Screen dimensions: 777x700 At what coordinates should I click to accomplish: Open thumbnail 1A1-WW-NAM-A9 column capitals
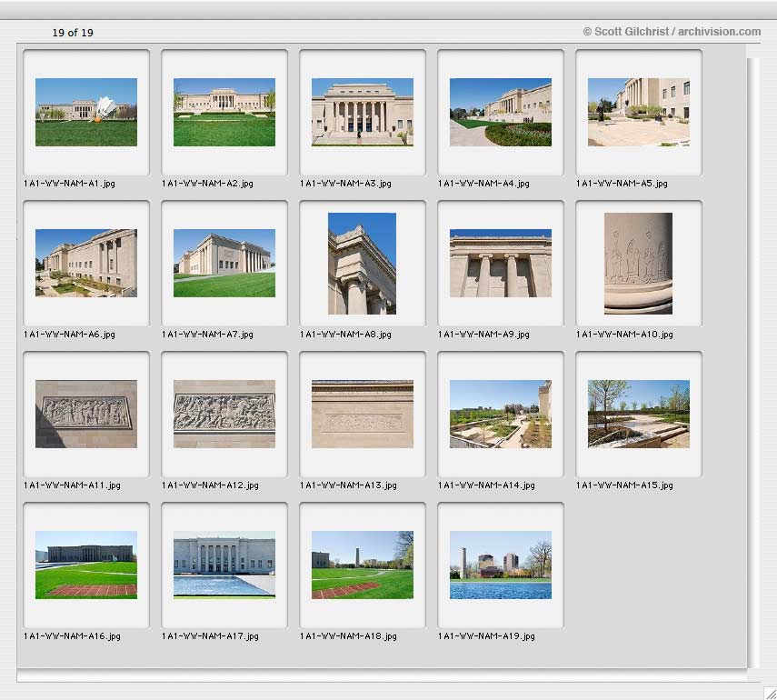coord(501,264)
